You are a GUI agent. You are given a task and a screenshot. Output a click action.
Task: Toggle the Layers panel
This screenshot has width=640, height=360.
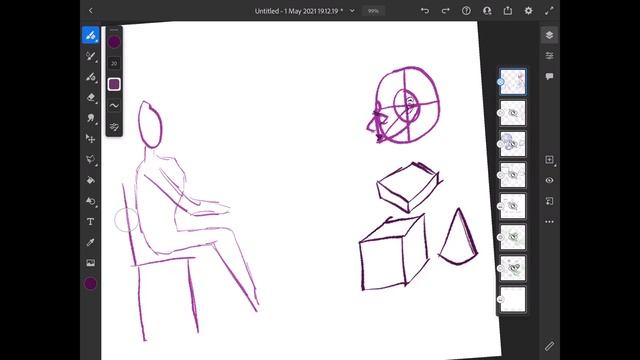click(549, 35)
